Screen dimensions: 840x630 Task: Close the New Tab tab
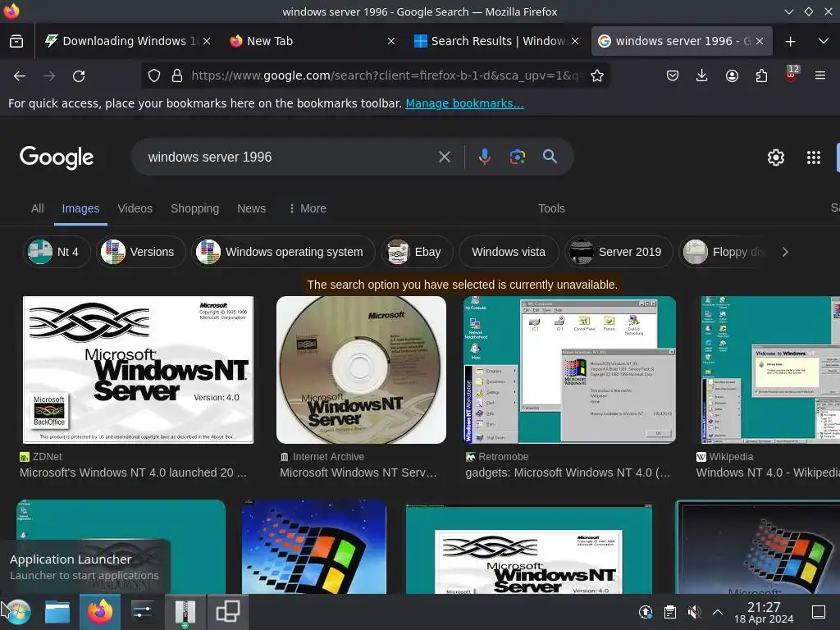pyautogui.click(x=391, y=41)
